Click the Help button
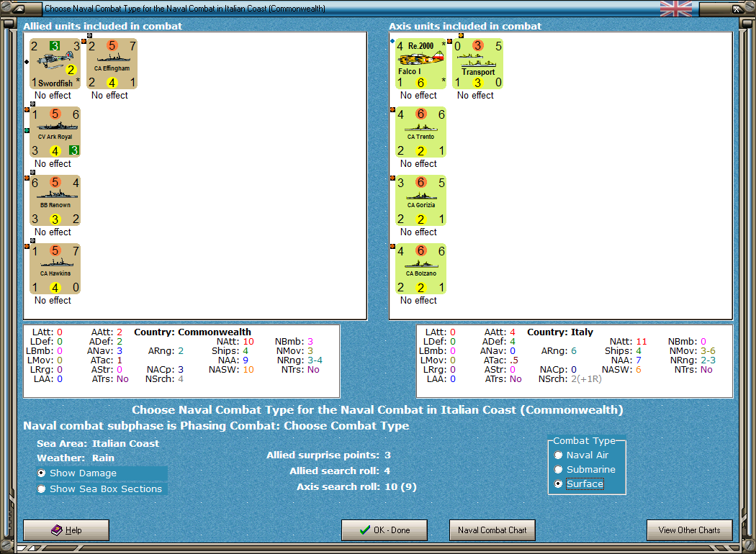The width and height of the screenshot is (756, 554). pyautogui.click(x=66, y=530)
